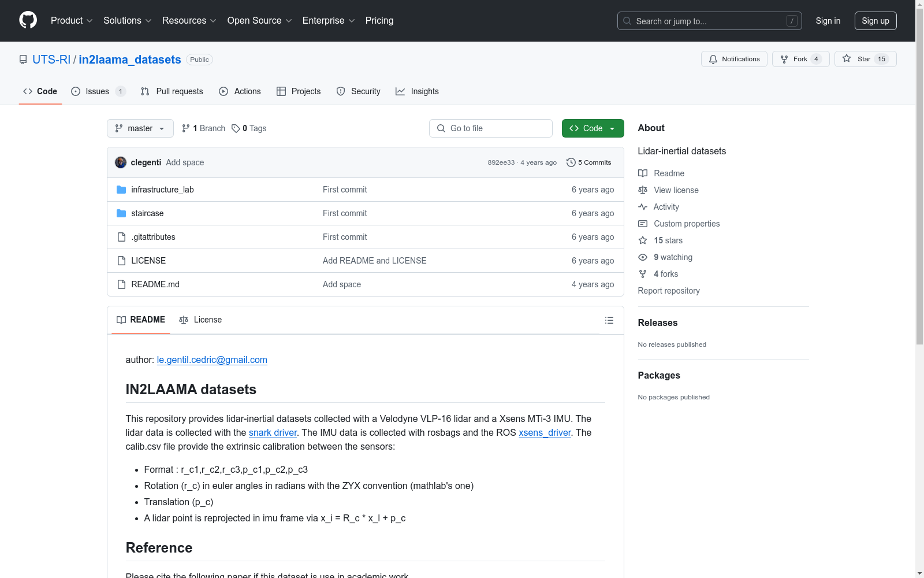Click the Notifications bell icon
The image size is (924, 578).
pos(713,59)
